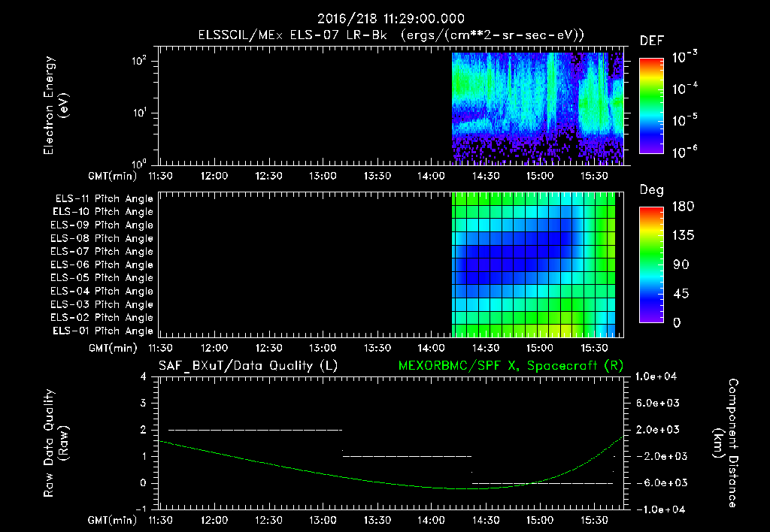Viewport: 770px width, 532px height.
Task: Click the GMT(min) label under the spectrogram
Action: point(113,176)
